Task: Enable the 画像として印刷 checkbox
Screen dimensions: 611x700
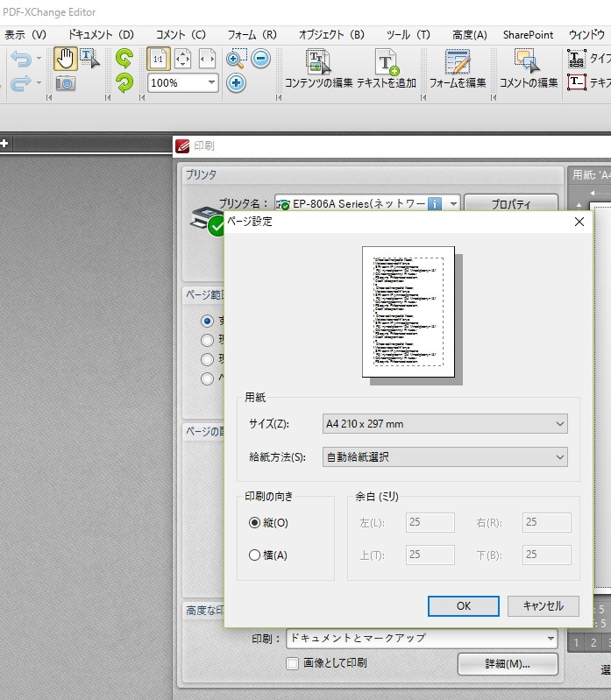Action: click(293, 663)
